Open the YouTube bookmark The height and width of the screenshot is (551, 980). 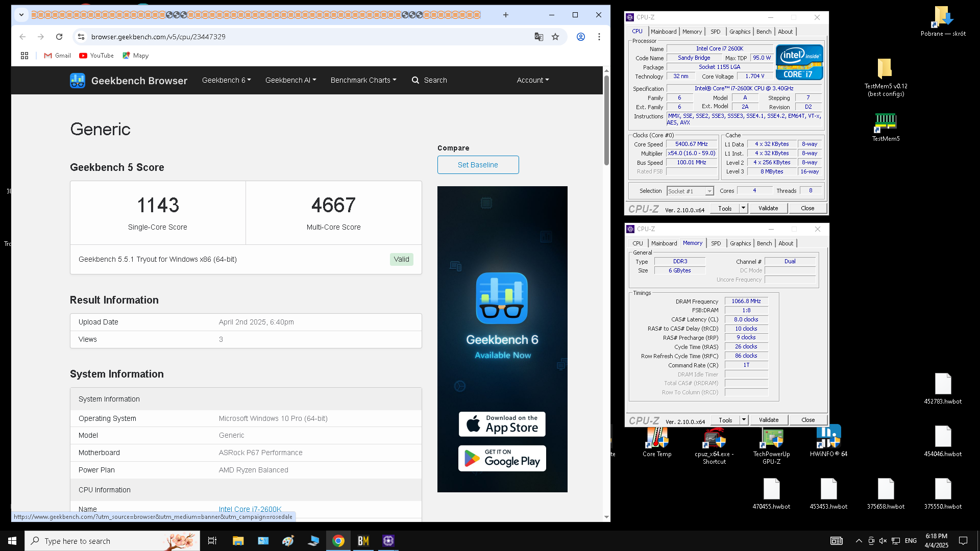coord(96,56)
